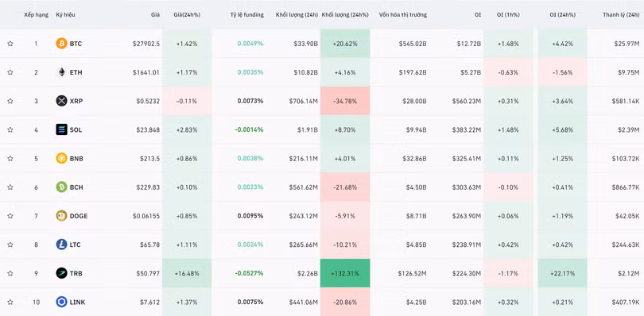The image size is (644, 316).
Task: Click the XRP coin logo
Action: [61, 101]
